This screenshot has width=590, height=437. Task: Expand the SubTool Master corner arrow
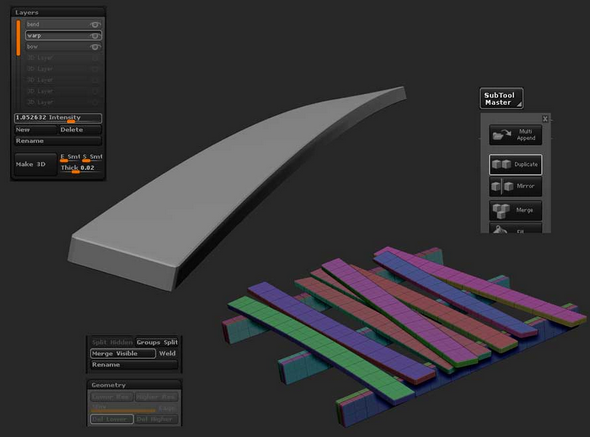click(x=519, y=105)
